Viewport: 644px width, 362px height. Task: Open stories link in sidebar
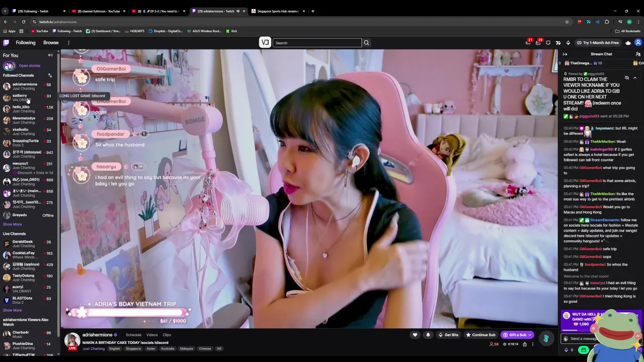(29, 65)
